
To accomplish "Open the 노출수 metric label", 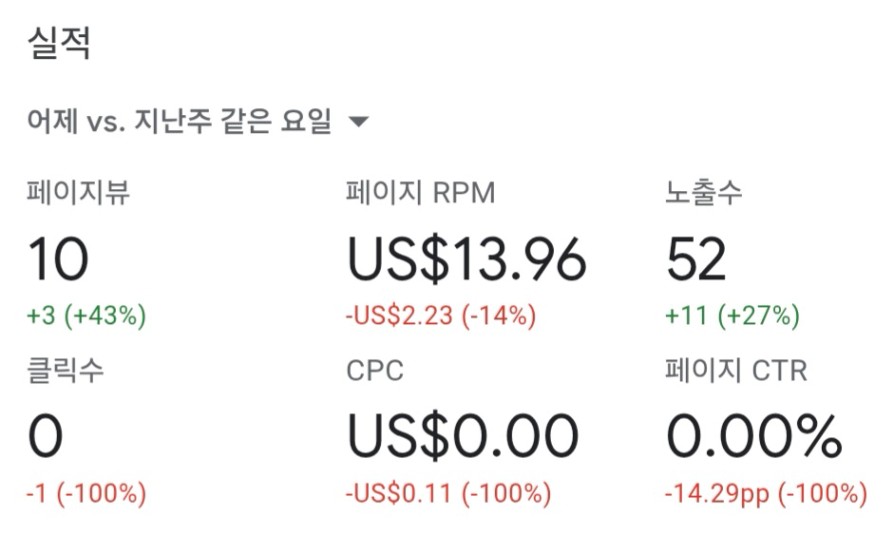I will coord(704,192).
